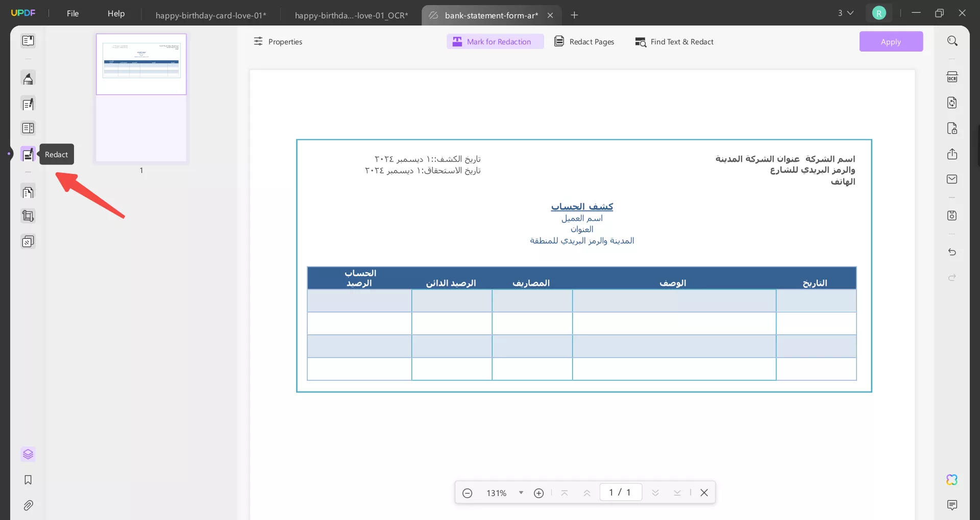980x520 pixels.
Task: Enable Redact Pages mode
Action: (584, 41)
